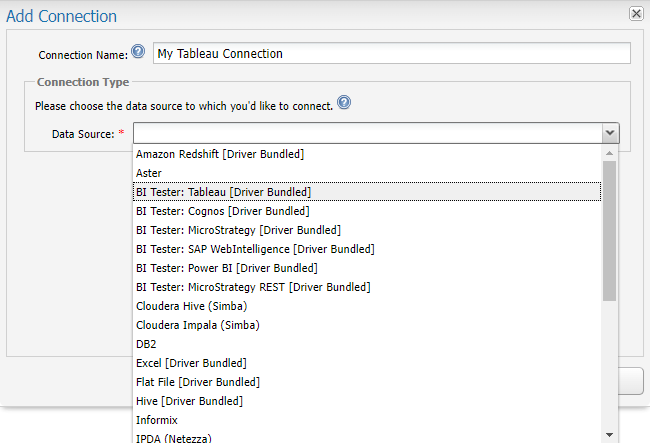Click the dropdown list scroll-up arrow
The height and width of the screenshot is (443, 650).
(609, 153)
